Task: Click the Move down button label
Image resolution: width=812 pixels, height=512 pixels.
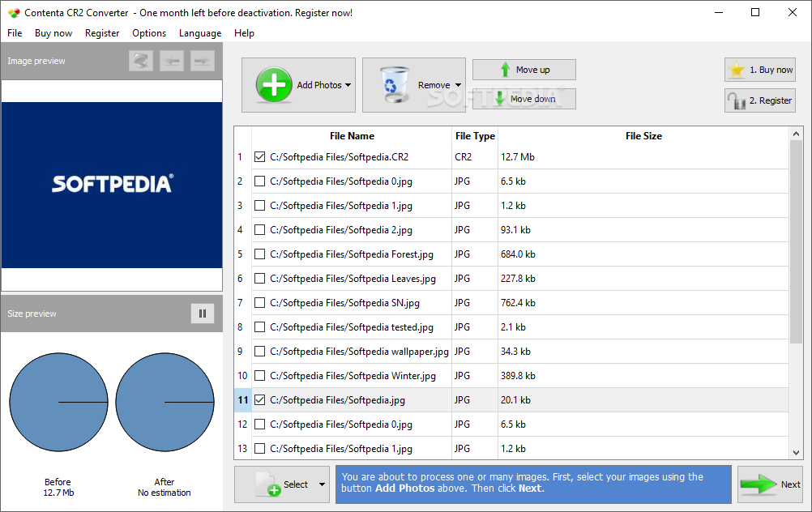Action: [x=533, y=99]
